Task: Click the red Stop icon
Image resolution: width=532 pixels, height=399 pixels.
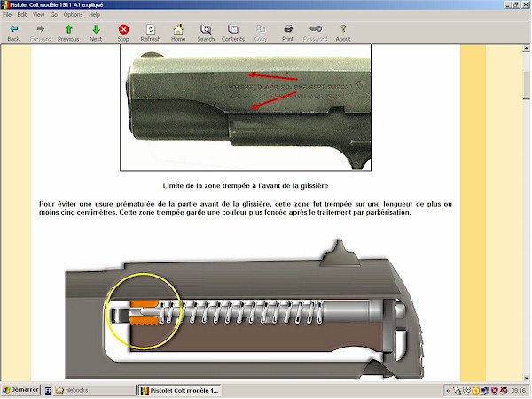Action: pos(123,29)
